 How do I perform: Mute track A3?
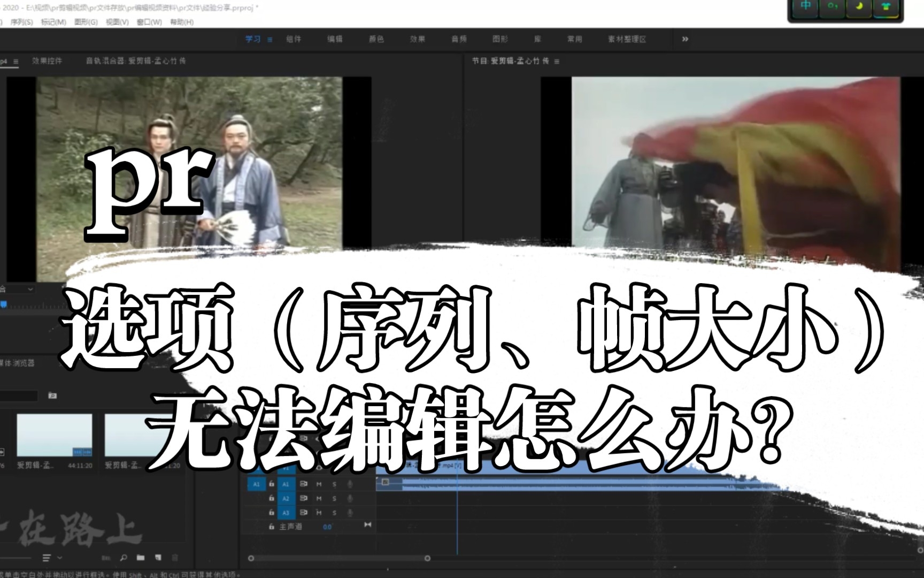(x=319, y=513)
